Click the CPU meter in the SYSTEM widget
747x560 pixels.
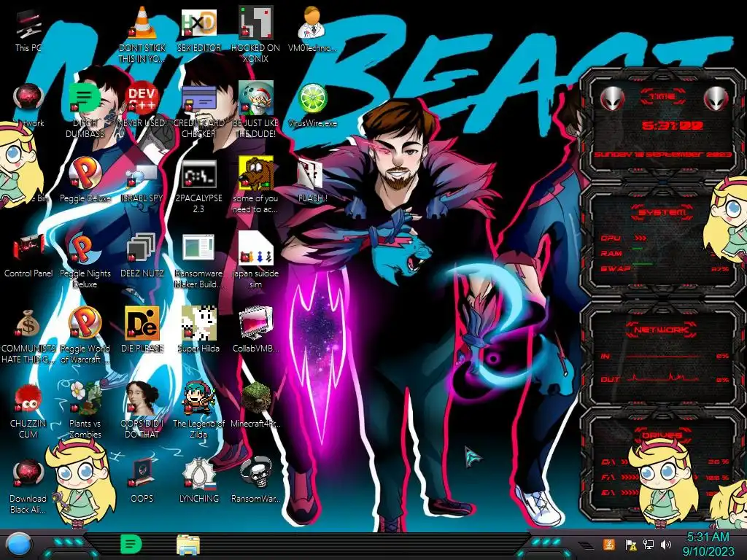coord(664,238)
